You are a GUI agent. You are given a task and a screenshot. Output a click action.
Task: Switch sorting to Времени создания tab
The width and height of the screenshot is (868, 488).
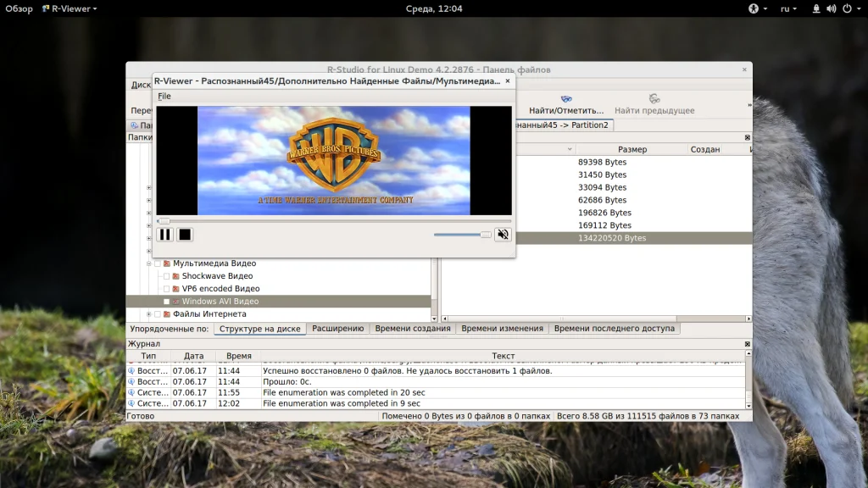click(x=413, y=329)
